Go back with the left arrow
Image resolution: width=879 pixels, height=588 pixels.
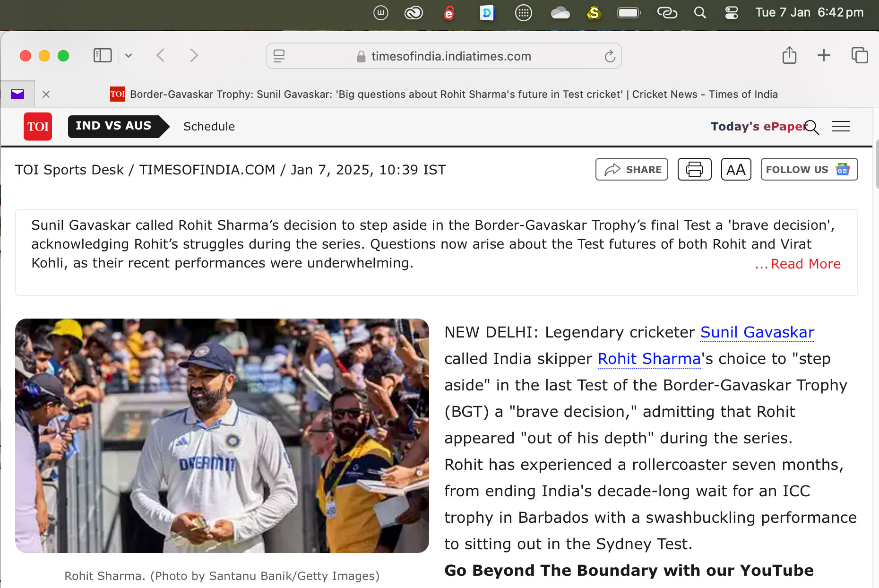tap(161, 56)
